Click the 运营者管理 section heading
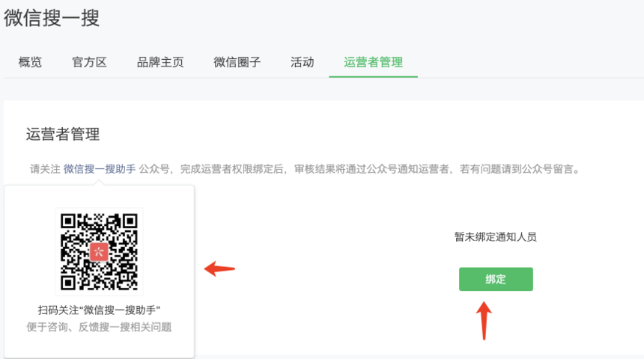Screen dimensions: 644x359 point(63,134)
